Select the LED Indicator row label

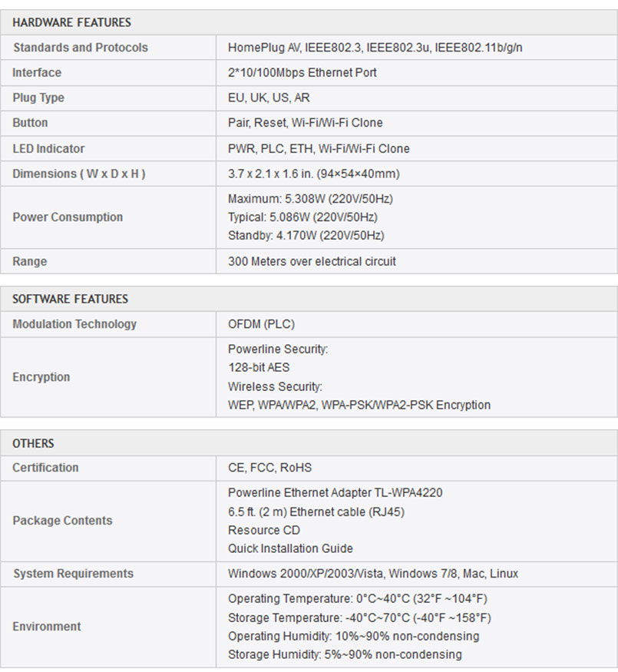point(48,149)
